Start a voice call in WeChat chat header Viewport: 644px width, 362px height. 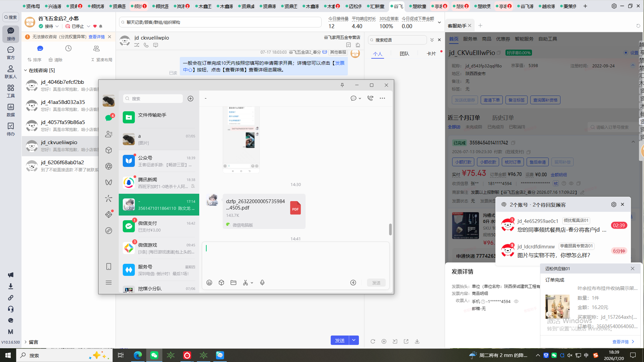370,98
